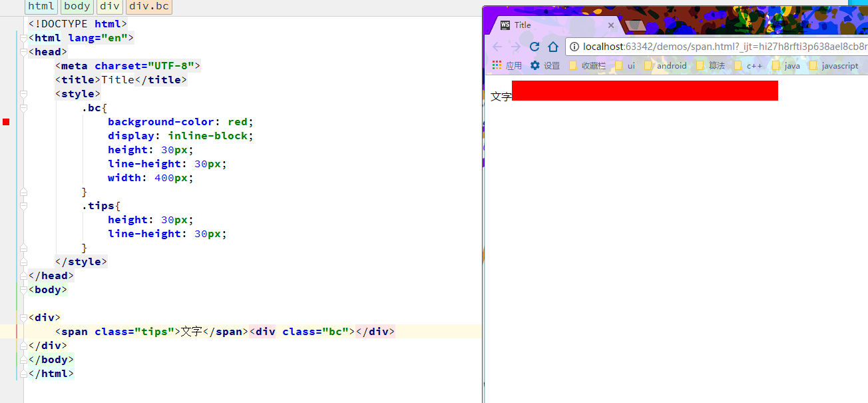Viewport: 868px width, 403px height.
Task: Collapse the style block using gutter arrow
Action: tap(23, 93)
